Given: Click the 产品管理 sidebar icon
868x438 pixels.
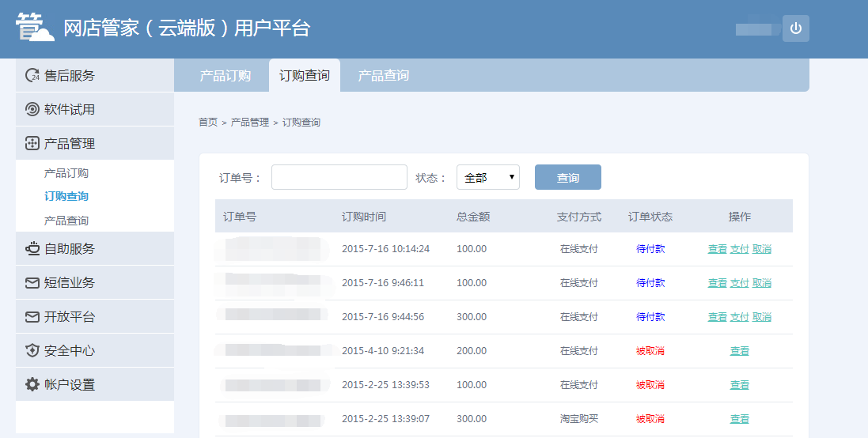Looking at the screenshot, I should (32, 144).
